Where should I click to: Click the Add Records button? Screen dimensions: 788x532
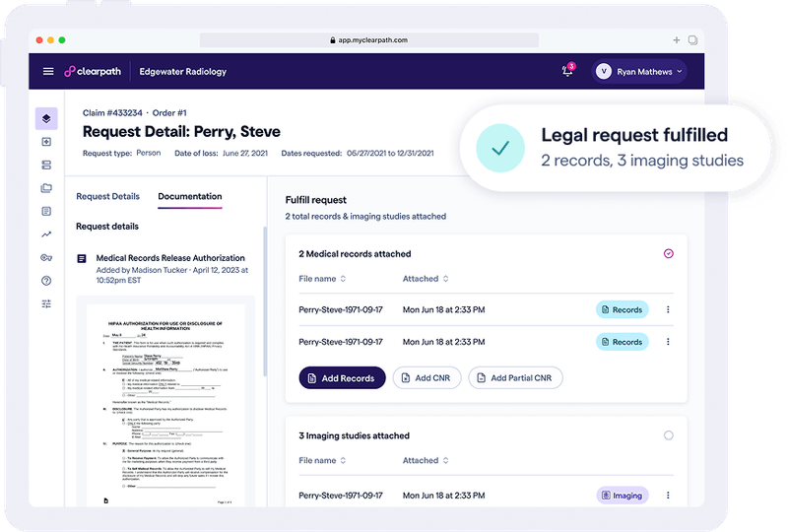[342, 377]
